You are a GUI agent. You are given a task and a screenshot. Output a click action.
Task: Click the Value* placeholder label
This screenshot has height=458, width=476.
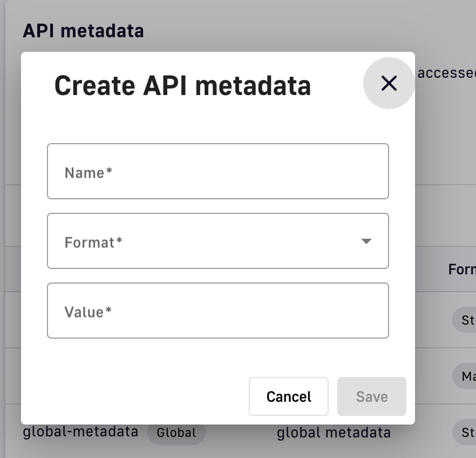[x=88, y=312]
